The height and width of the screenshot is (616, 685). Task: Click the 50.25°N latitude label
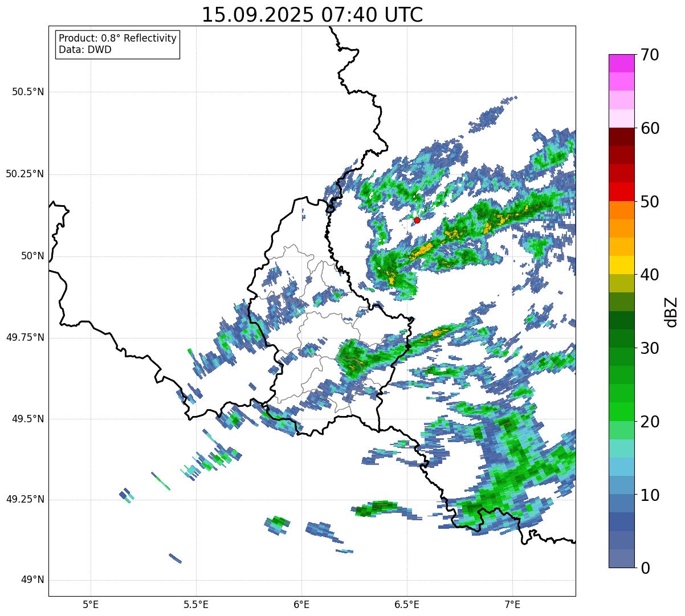pyautogui.click(x=25, y=174)
